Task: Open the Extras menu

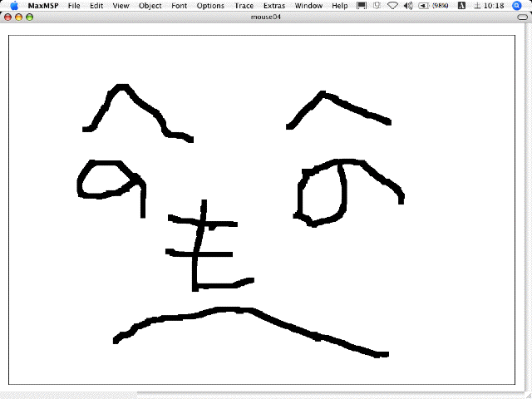Action: click(x=274, y=6)
